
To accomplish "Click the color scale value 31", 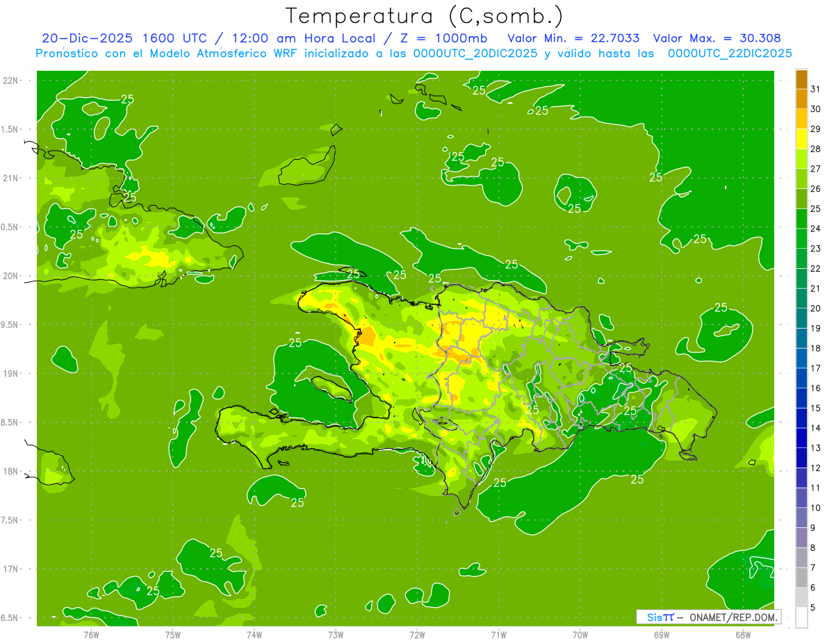I will click(816, 89).
